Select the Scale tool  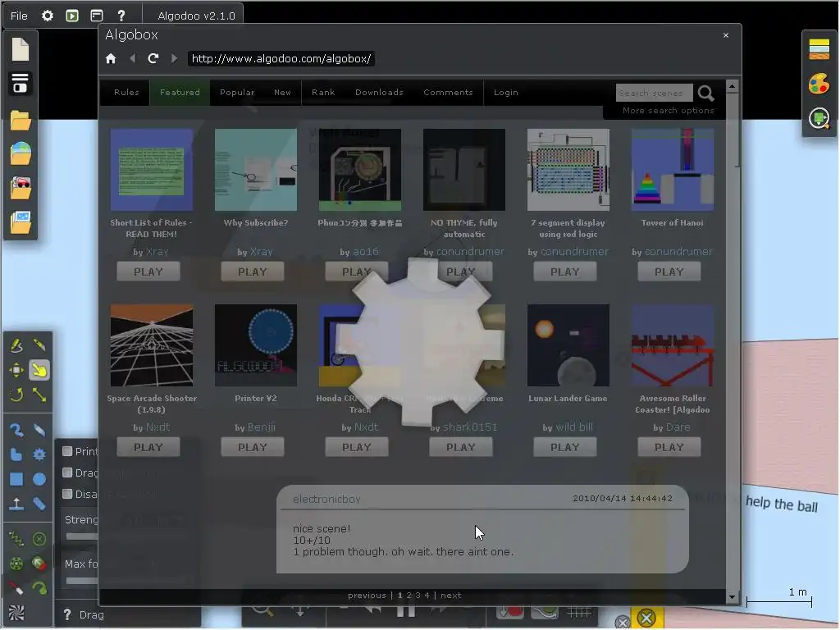pos(39,395)
